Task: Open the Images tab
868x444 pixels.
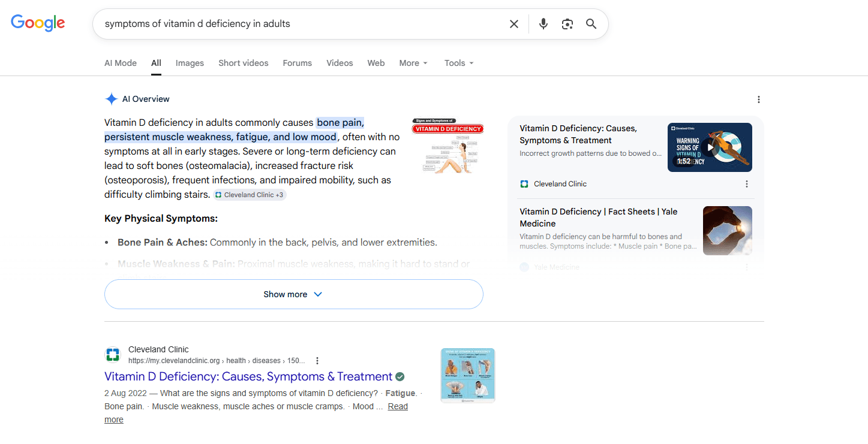Action: [190, 63]
